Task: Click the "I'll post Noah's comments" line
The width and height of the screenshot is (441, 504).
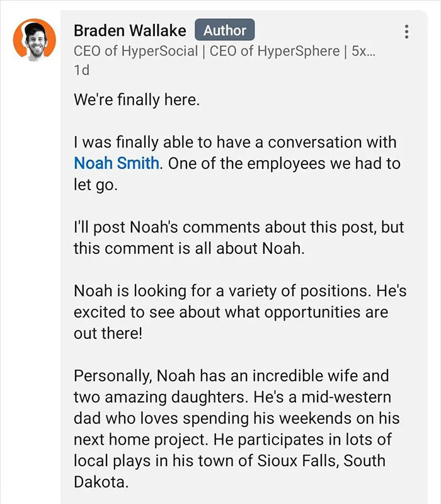Action: tap(239, 227)
